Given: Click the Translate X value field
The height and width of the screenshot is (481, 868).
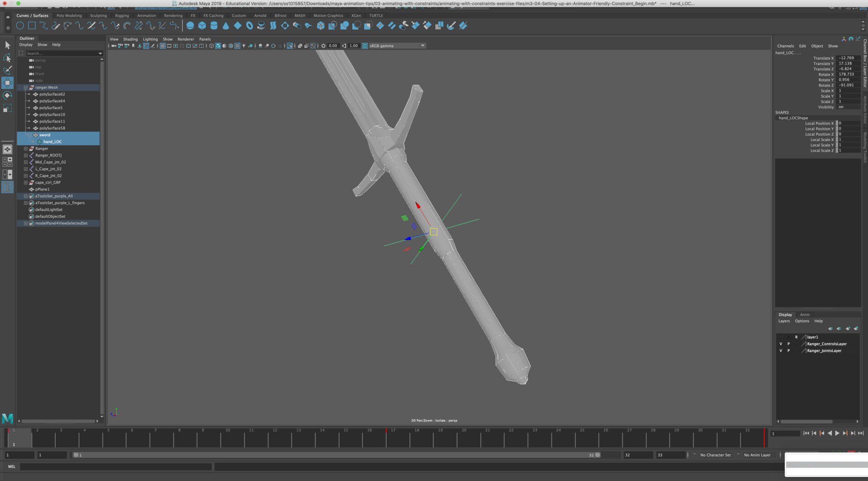Looking at the screenshot, I should tap(848, 58).
